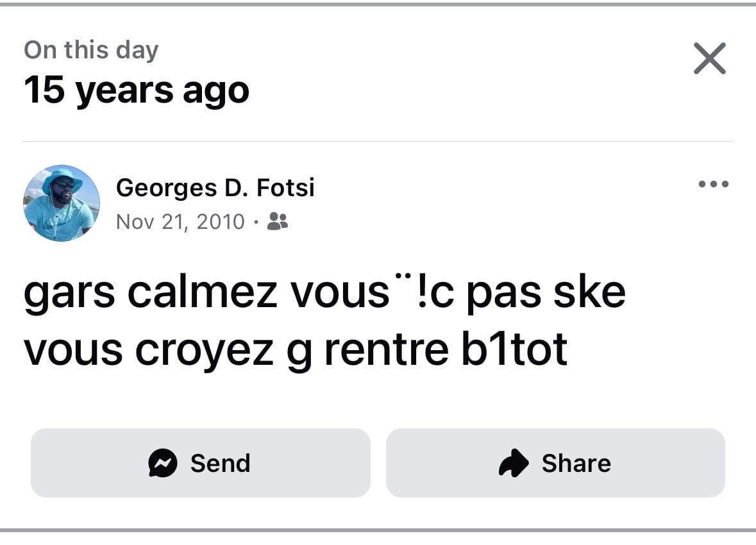Open the Nov 21, 2010 timestamp

180,222
